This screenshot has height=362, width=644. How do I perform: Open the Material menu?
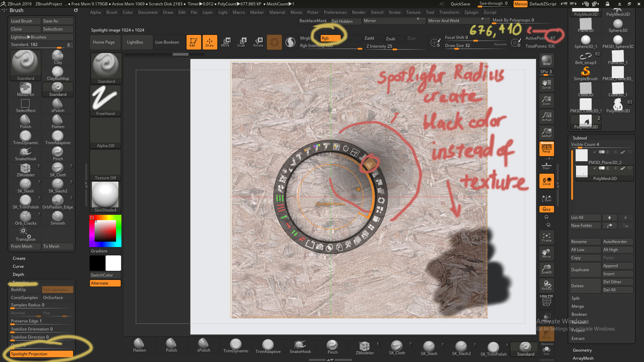click(277, 12)
